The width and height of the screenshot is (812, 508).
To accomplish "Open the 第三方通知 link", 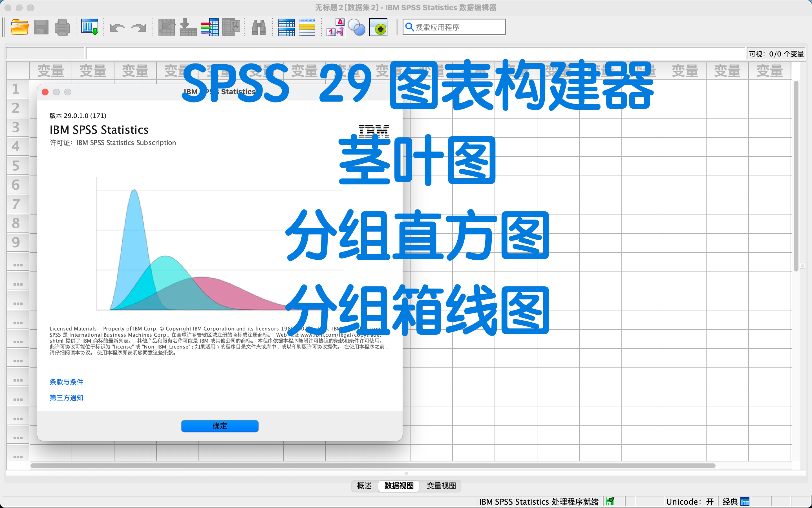I will click(x=67, y=397).
